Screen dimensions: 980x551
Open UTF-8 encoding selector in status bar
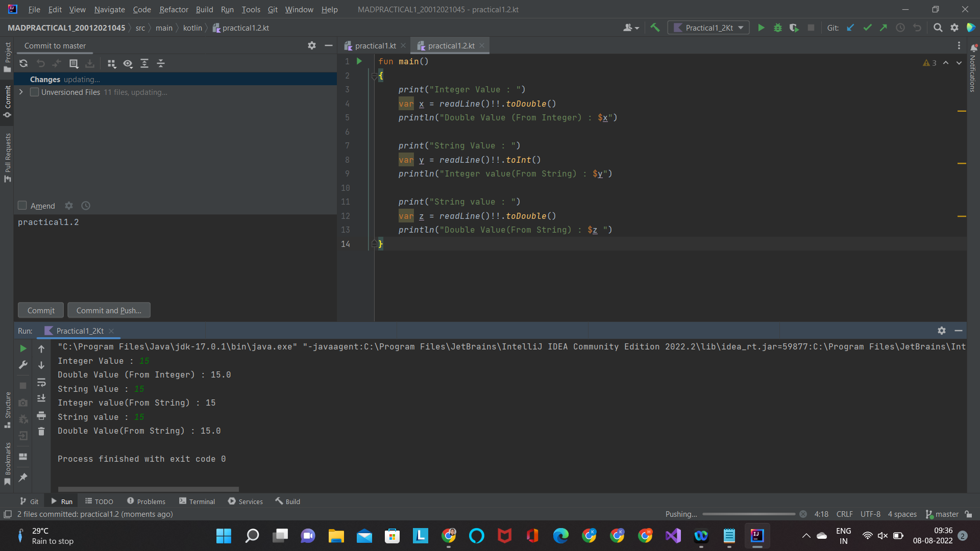[x=870, y=514]
